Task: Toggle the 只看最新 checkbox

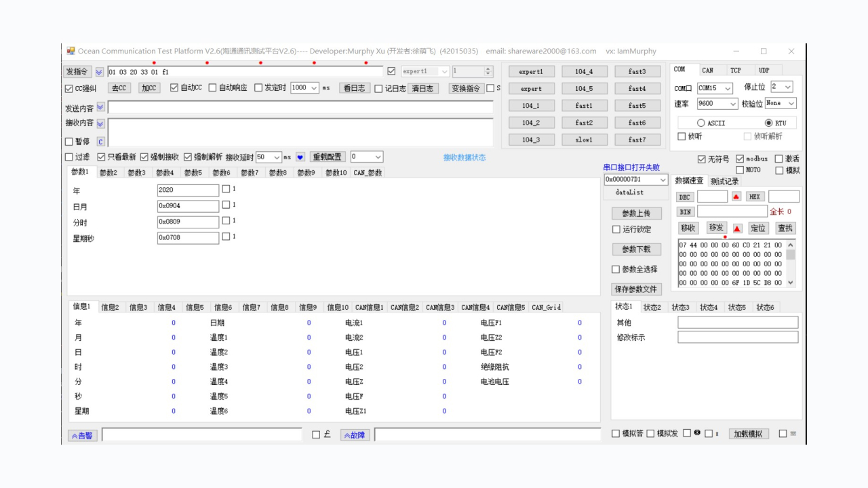Action: click(x=101, y=157)
